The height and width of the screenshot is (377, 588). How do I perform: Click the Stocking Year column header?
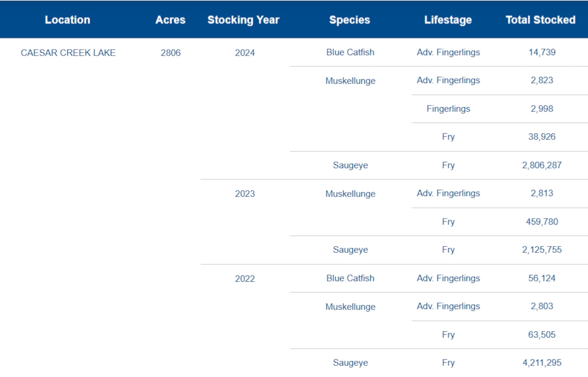tap(243, 20)
